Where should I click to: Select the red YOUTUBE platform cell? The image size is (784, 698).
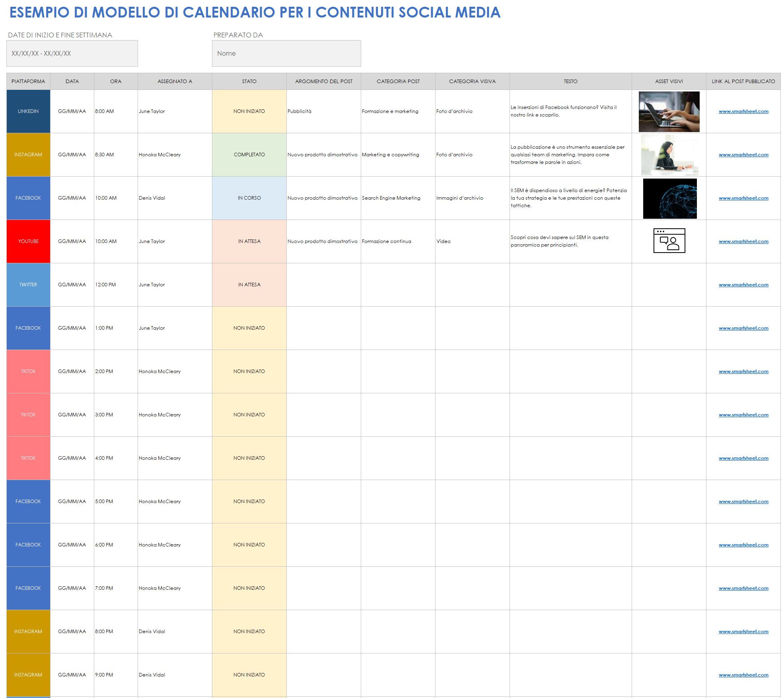tap(28, 241)
